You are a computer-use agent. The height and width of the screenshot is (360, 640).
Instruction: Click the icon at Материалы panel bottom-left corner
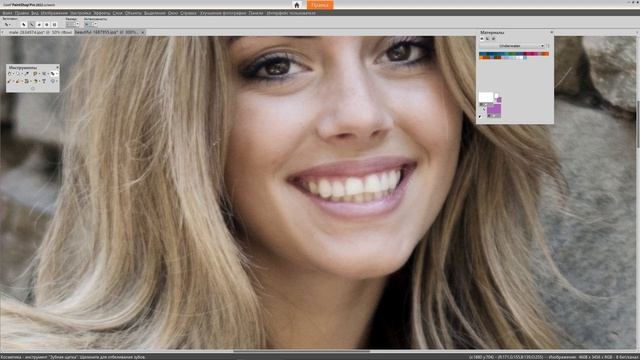tap(480, 116)
